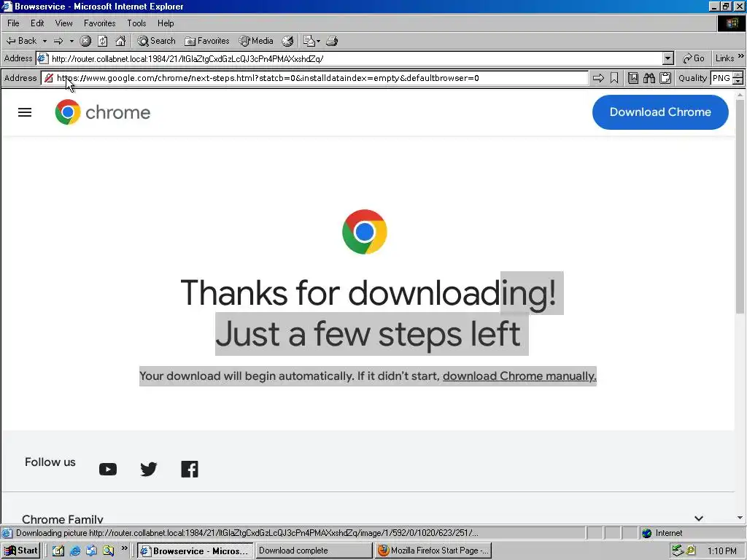Open the Browservice bookmarks book icon
The width and height of the screenshot is (747, 560).
tap(633, 78)
